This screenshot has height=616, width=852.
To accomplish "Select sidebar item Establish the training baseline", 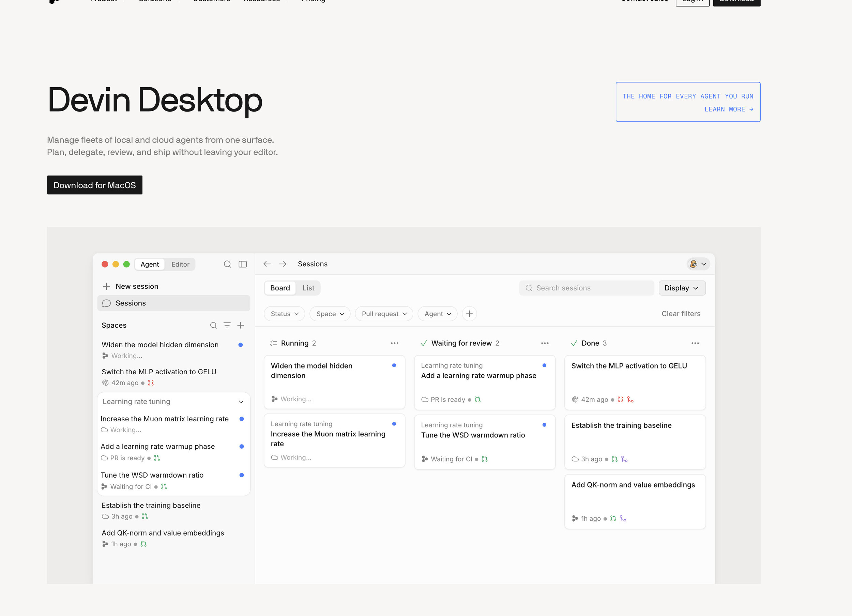I will pyautogui.click(x=173, y=511).
